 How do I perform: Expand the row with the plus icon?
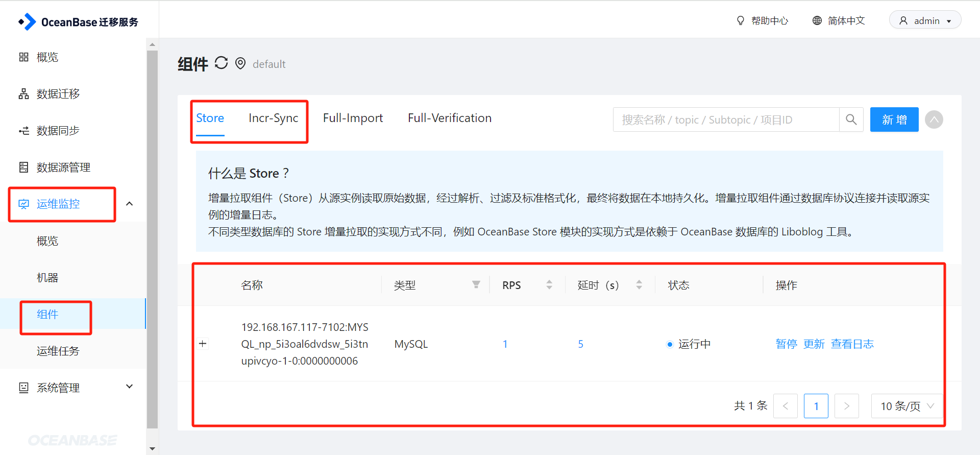(x=203, y=344)
